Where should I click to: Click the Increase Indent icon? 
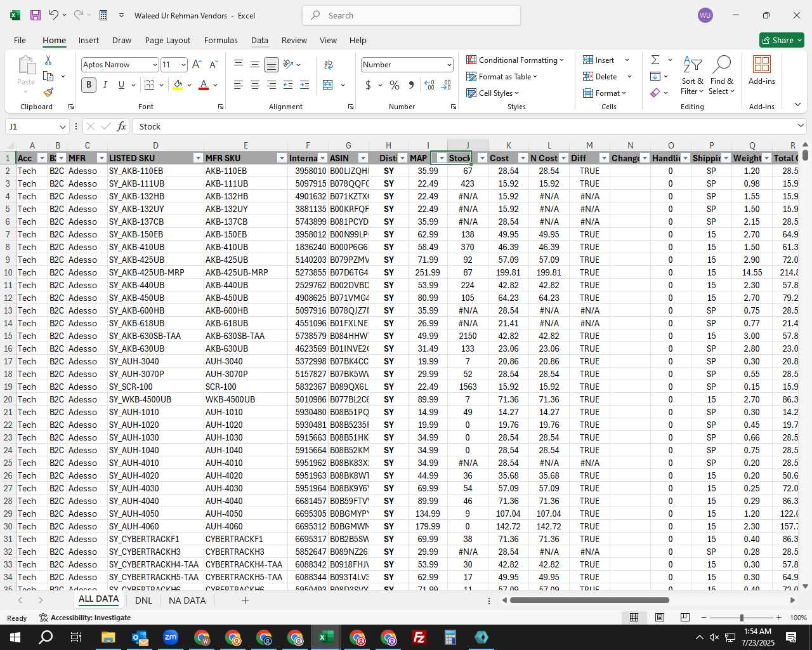pos(304,84)
